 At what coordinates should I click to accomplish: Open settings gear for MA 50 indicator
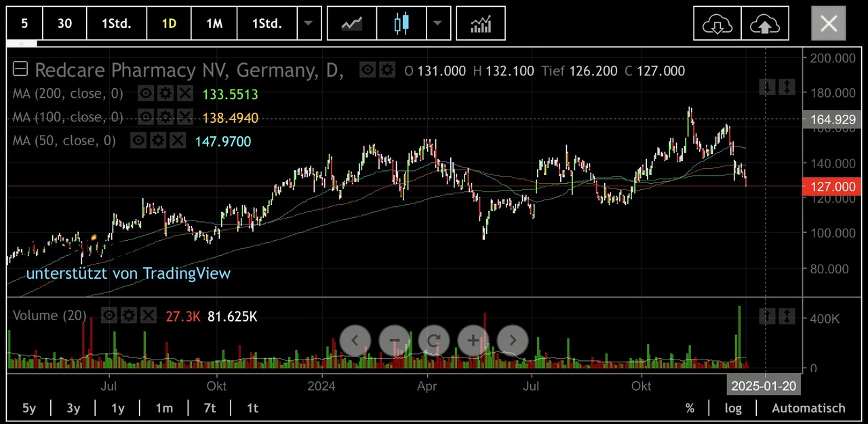158,140
